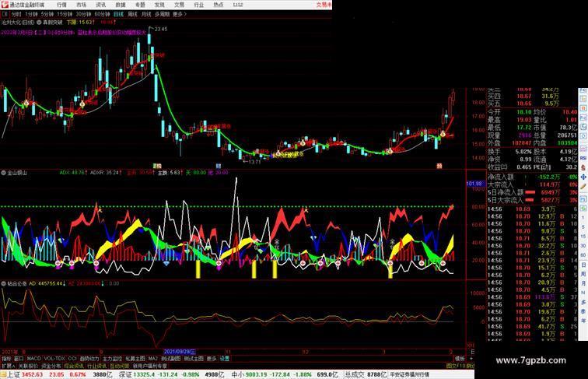588x379 pixels.
Task: Expand the 更多 period options
Action: click(x=180, y=14)
